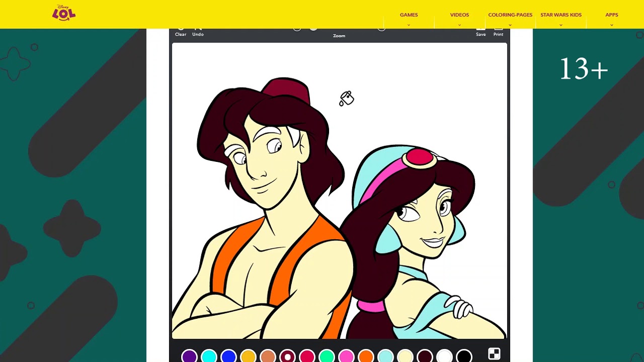Expand the dropdown arrow under APPS
The width and height of the screenshot is (644, 362).
coord(612,25)
